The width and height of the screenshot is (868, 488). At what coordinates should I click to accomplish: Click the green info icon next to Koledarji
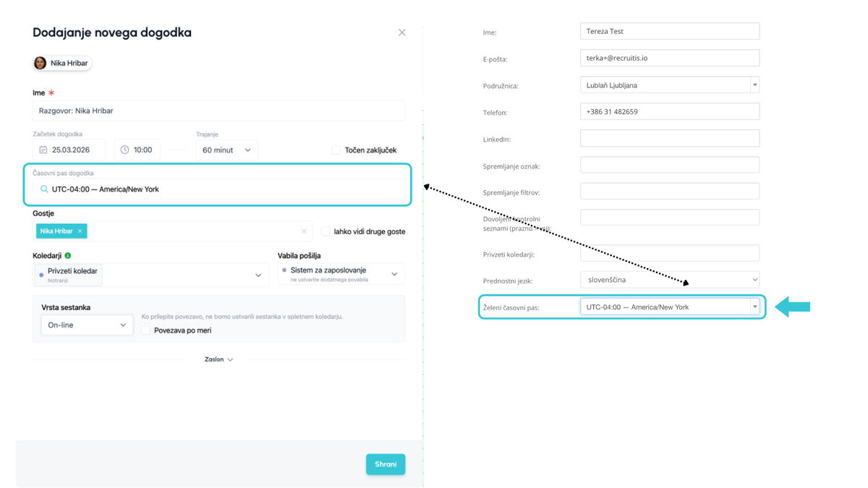[x=67, y=255]
